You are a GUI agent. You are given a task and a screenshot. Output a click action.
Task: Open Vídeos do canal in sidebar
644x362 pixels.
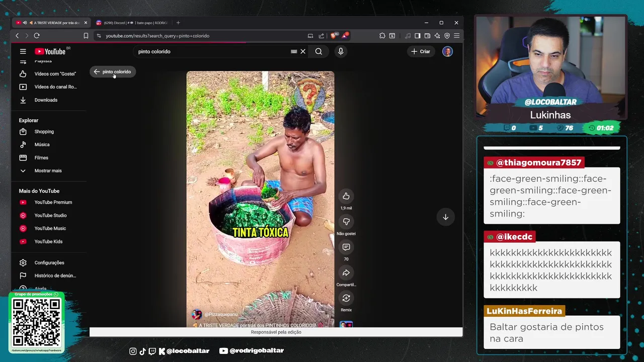point(49,87)
